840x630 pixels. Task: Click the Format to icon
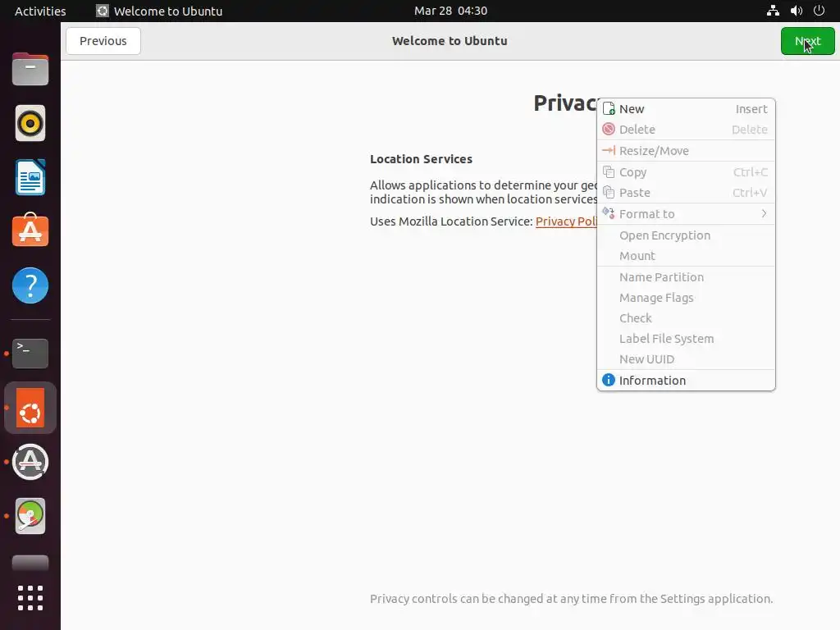[609, 213]
